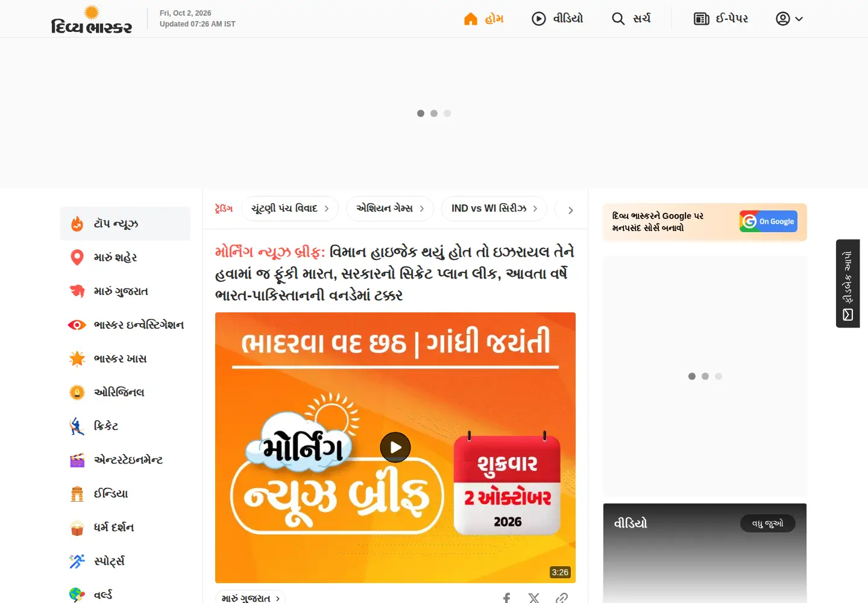Click the વીડિયો menu label in header

pyautogui.click(x=568, y=19)
